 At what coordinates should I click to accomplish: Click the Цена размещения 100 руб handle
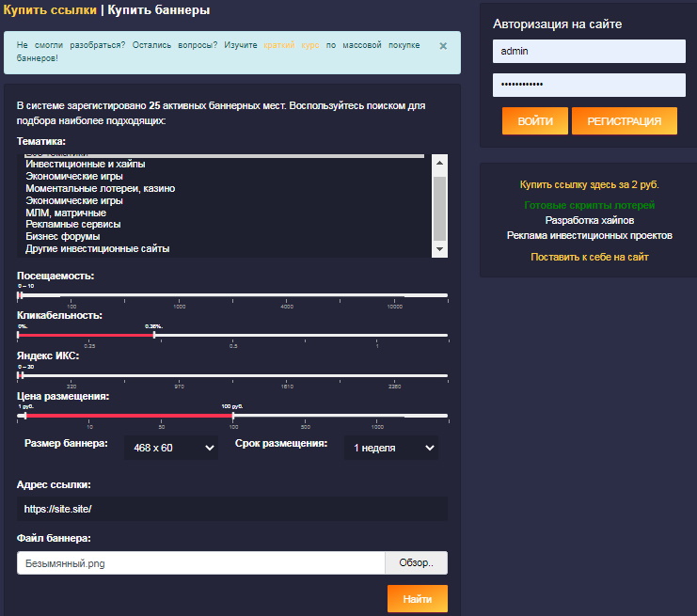point(233,415)
